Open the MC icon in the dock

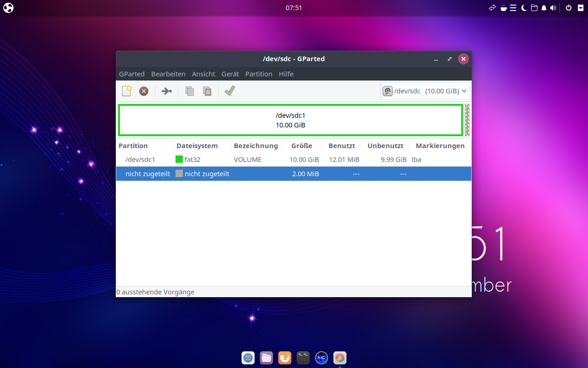pos(322,357)
